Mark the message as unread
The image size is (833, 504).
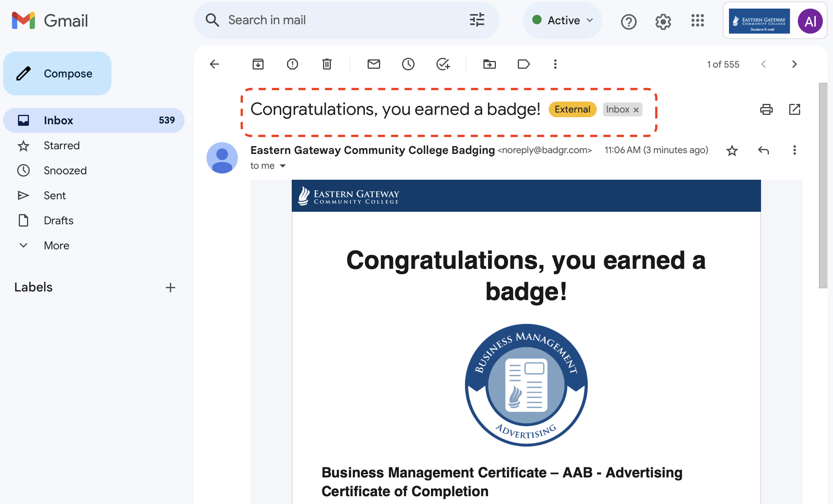pos(373,64)
